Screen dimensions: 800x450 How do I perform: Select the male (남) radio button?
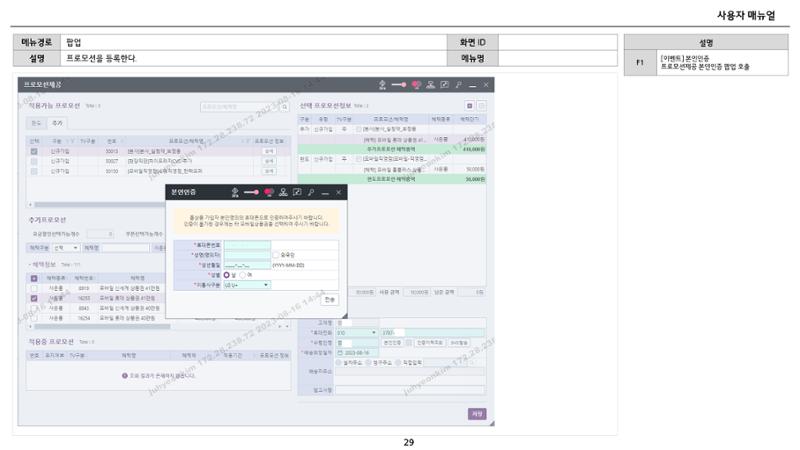tap(227, 275)
